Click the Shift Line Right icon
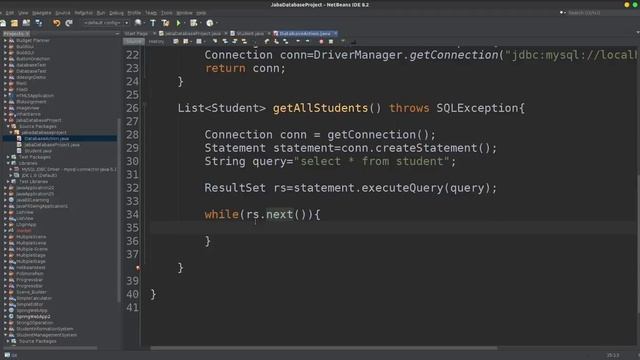The width and height of the screenshot is (640, 360). click(308, 41)
